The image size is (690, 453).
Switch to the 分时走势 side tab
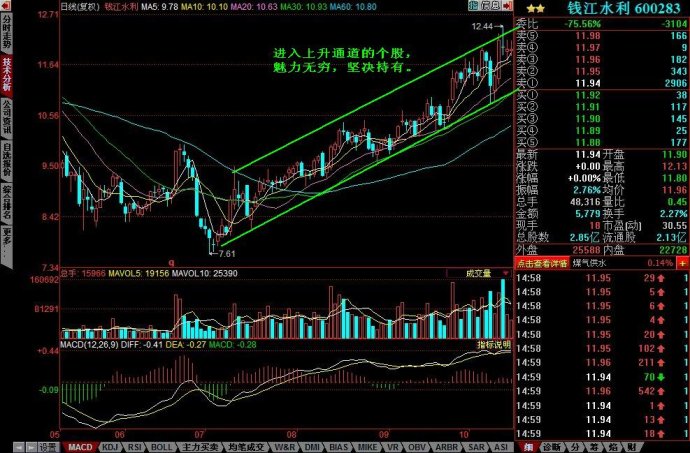(7, 32)
